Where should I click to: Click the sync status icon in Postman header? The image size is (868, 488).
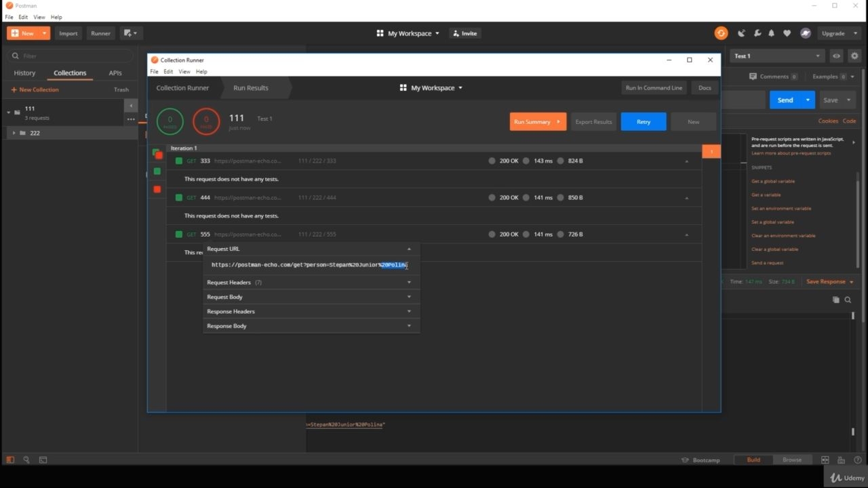[x=721, y=33]
